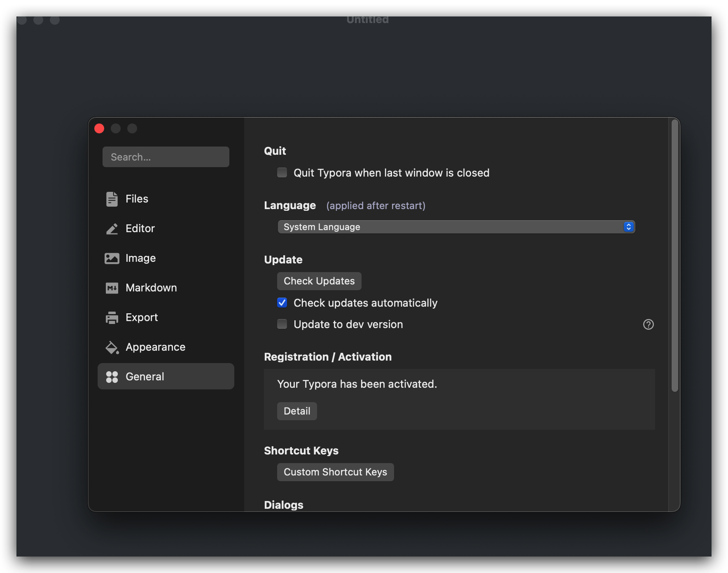Click the Files document icon in sidebar
Image resolution: width=728 pixels, height=573 pixels.
coord(112,199)
